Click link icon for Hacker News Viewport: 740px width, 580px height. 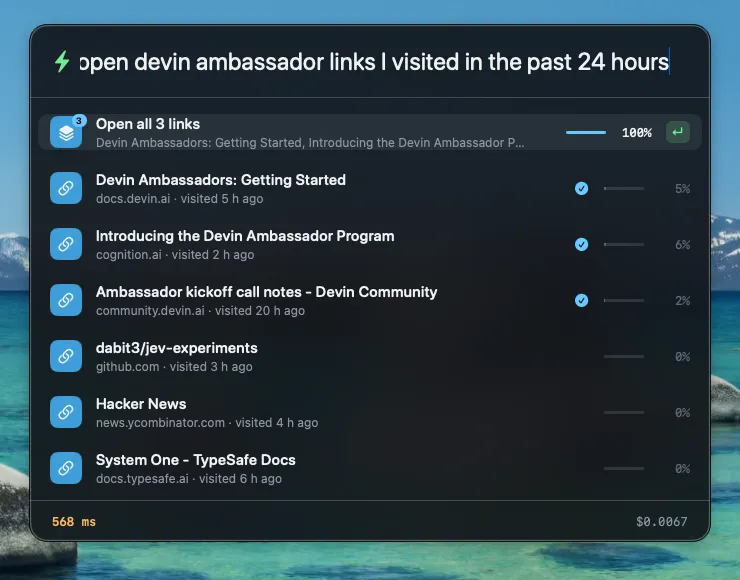tap(66, 412)
